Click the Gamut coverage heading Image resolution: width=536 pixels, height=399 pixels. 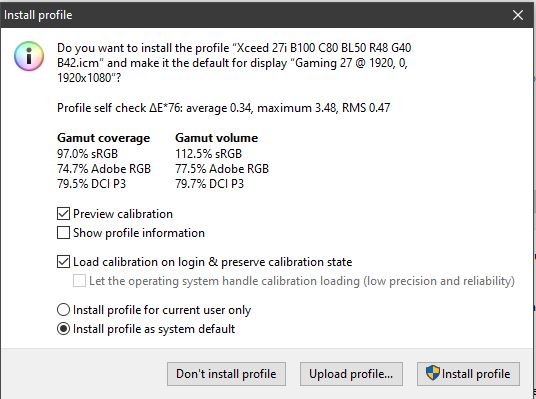pos(104,138)
